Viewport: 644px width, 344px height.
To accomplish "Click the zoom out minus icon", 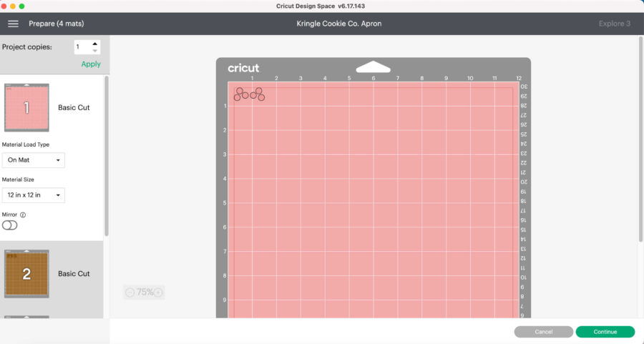I will tap(130, 292).
